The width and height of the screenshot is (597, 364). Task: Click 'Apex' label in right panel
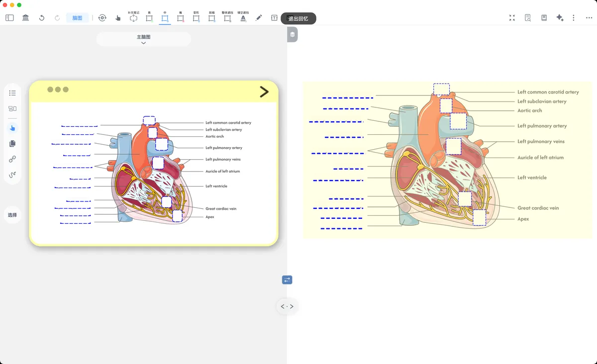(x=523, y=219)
